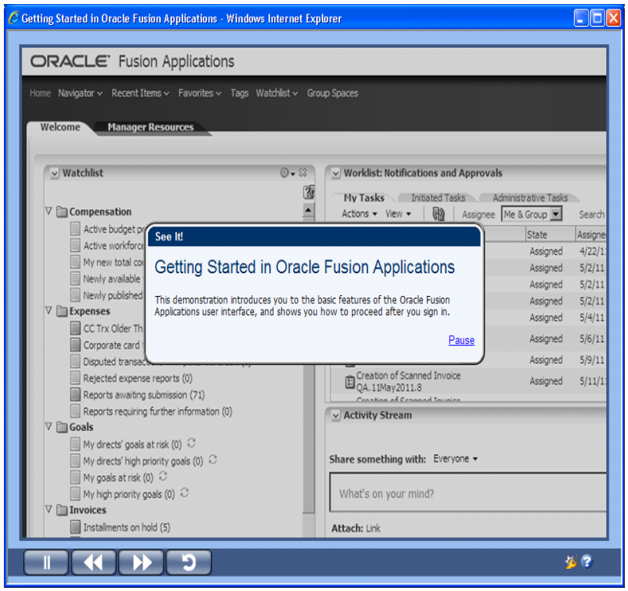Open the global Watchlist menu

point(277,93)
